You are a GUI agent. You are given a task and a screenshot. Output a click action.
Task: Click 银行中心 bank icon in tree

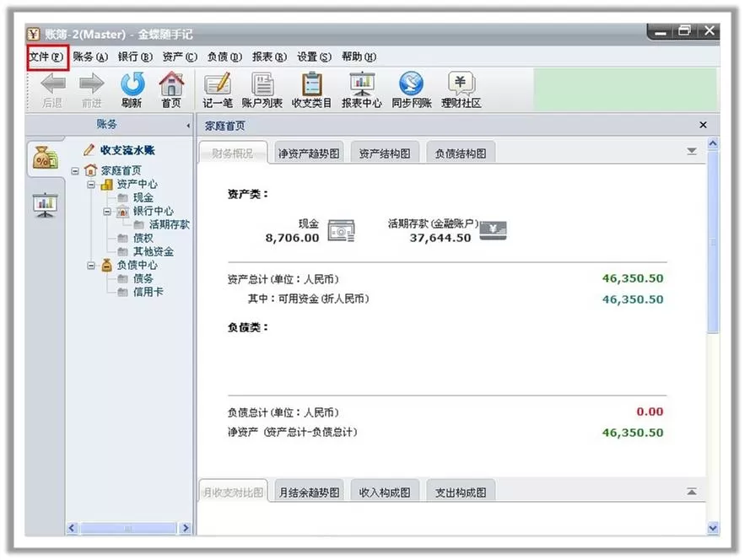122,211
